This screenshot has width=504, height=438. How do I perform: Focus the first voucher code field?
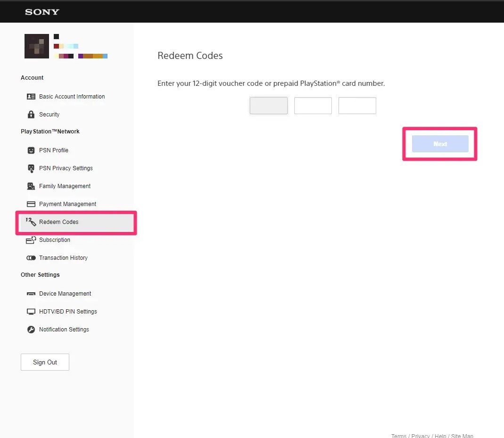(269, 106)
